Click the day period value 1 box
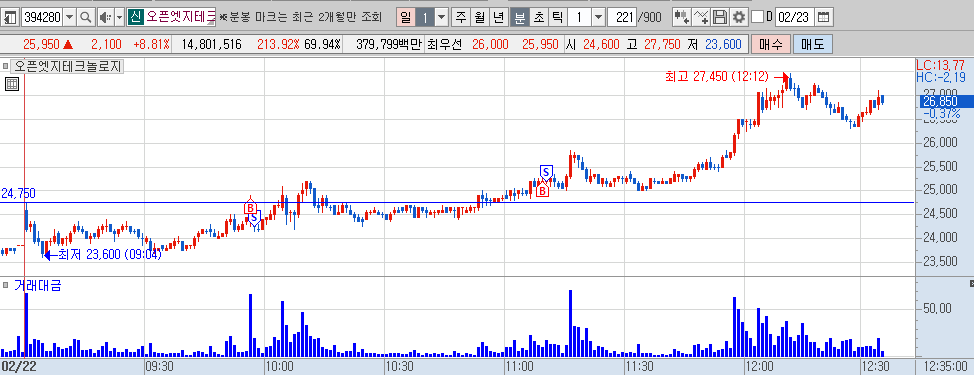The image size is (974, 375). click(426, 17)
